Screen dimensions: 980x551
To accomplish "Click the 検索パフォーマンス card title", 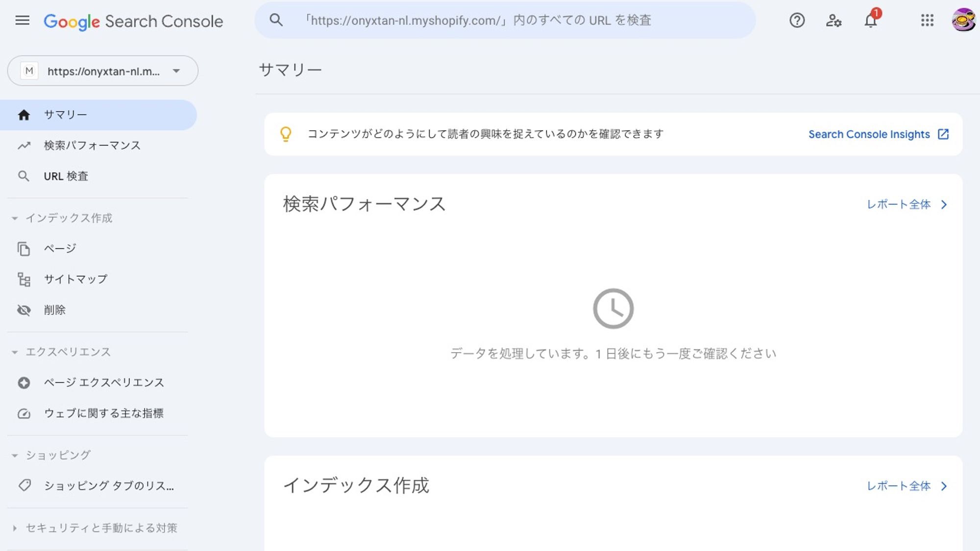I will click(364, 204).
